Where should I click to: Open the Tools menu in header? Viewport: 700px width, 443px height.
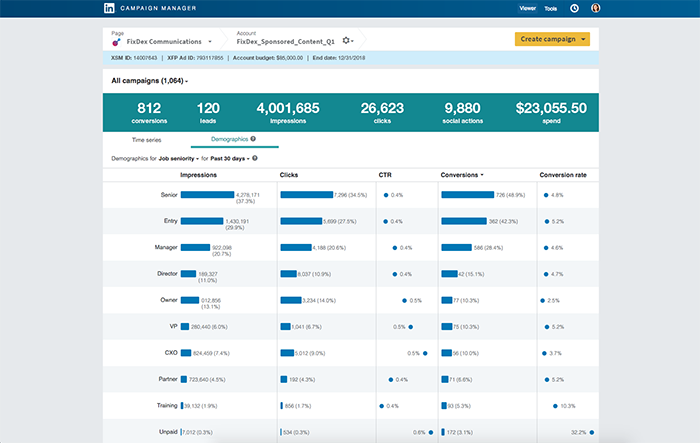pos(550,8)
